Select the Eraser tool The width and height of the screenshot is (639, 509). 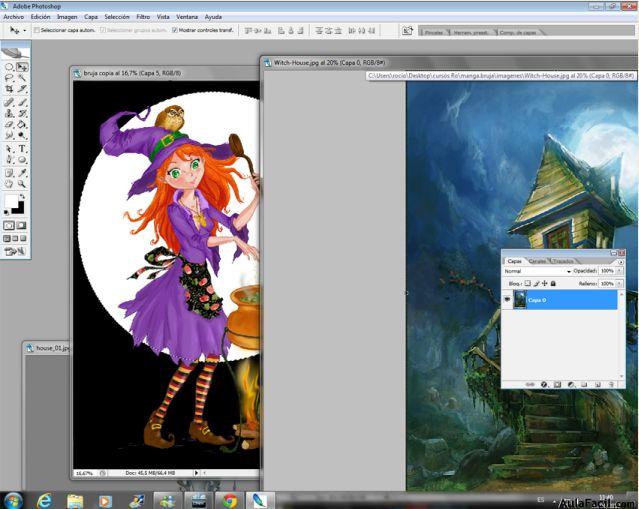9,124
